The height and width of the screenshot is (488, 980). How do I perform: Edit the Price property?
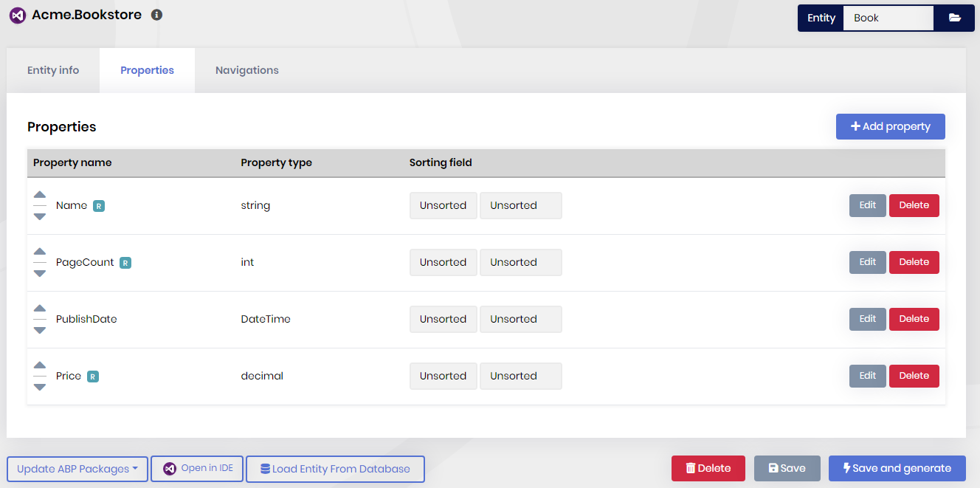coord(867,376)
